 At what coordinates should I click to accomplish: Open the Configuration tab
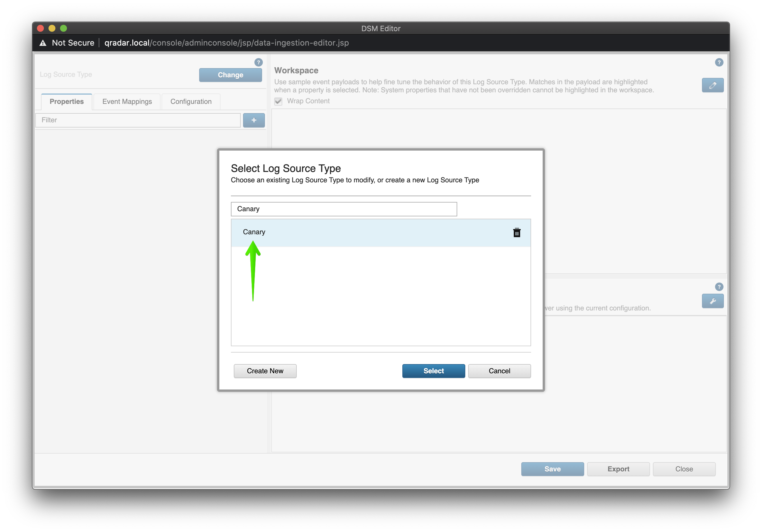(x=191, y=102)
